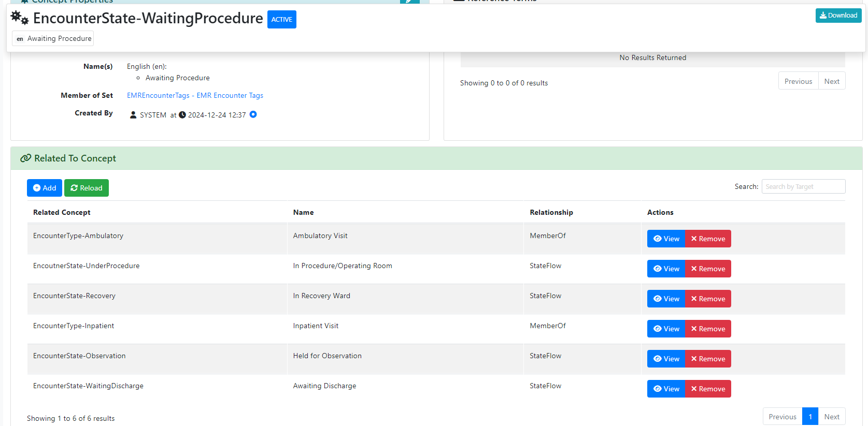Focus the Search by Target field
The height and width of the screenshot is (426, 868).
[x=803, y=186]
